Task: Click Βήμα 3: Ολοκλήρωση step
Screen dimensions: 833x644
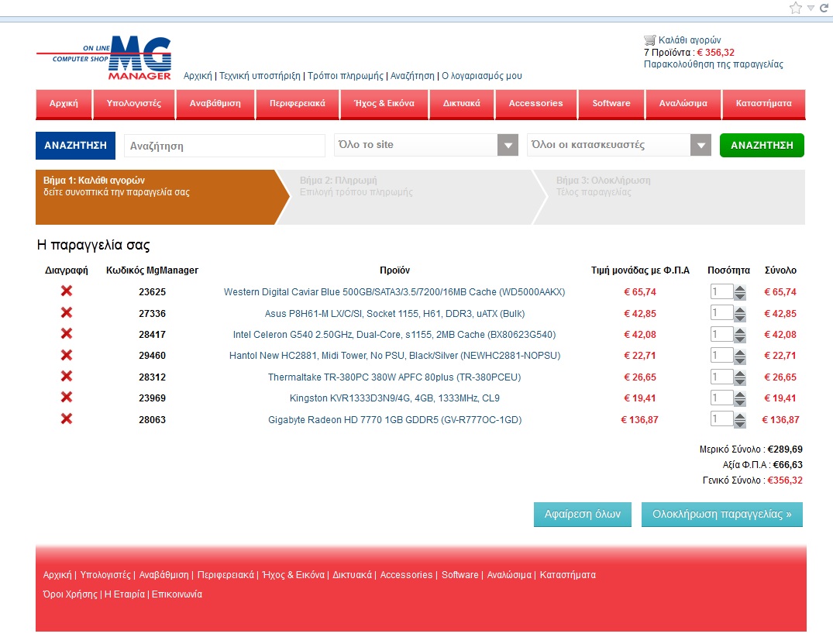Action: tap(669, 197)
